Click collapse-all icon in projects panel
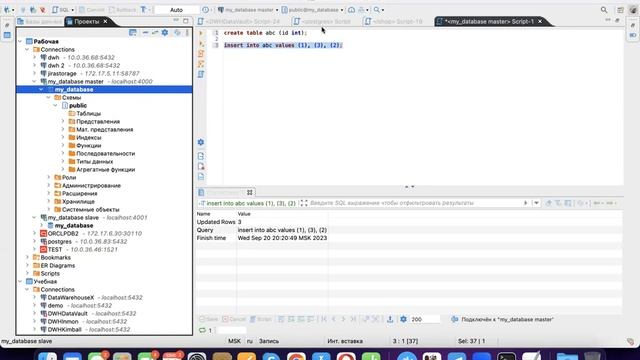Viewport: 640px width, 360px height. point(145,32)
